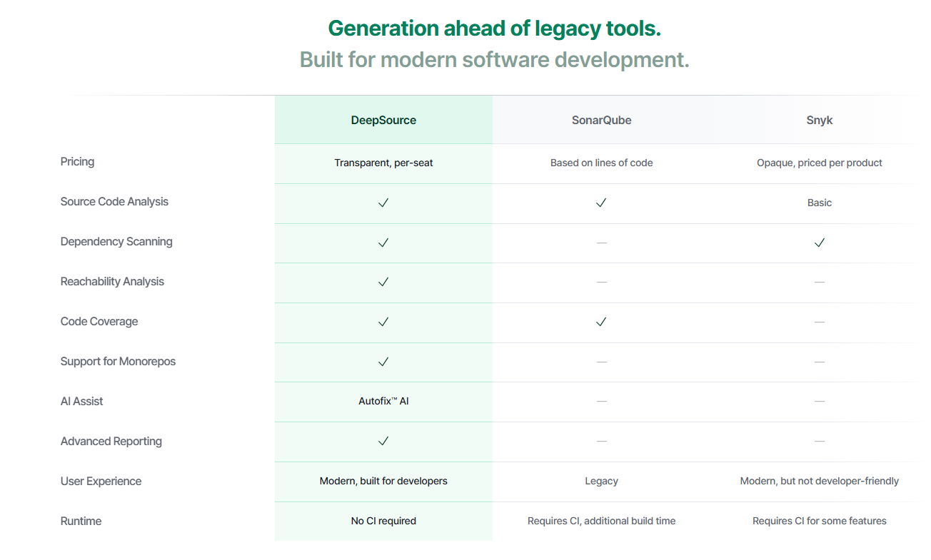The image size is (931, 560).
Task: Click 'Transparent, per-seat' pricing text
Action: [383, 163]
